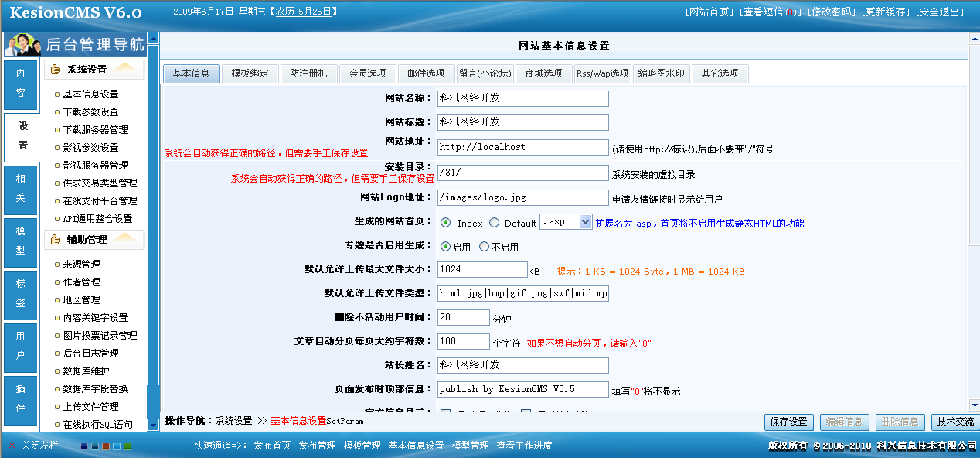
Task: Collapse the 辅助管理 section header
Action: tap(94, 240)
